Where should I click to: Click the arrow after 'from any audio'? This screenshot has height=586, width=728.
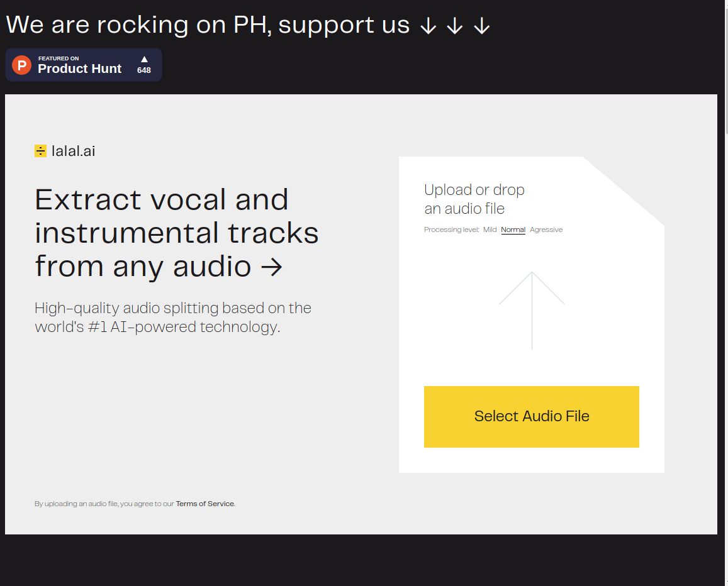(272, 267)
